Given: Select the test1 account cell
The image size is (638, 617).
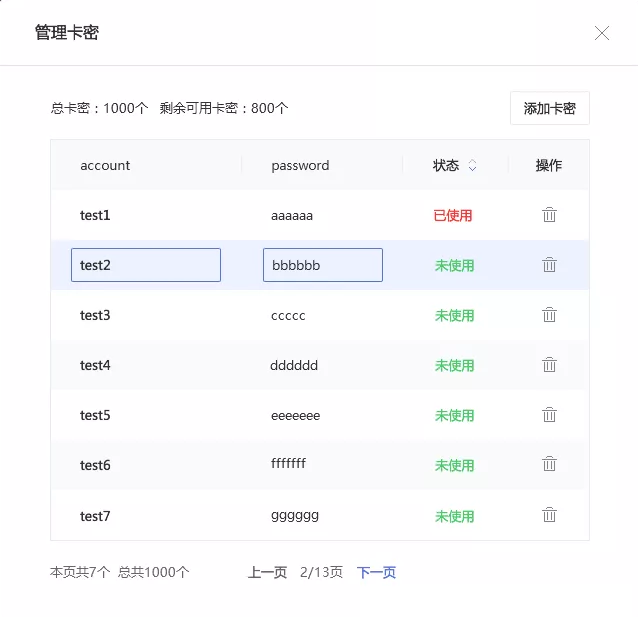Looking at the screenshot, I should 95,215.
